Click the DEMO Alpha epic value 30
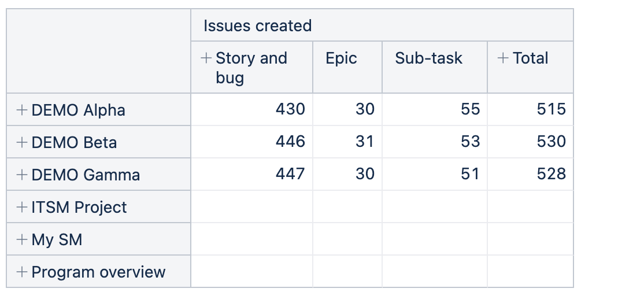The image size is (644, 303). point(365,109)
